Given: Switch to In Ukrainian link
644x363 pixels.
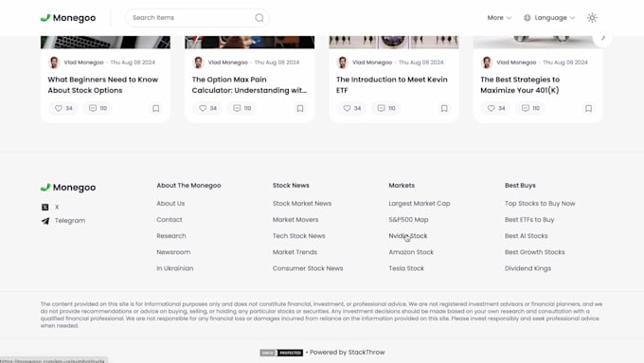Looking at the screenshot, I should point(175,268).
